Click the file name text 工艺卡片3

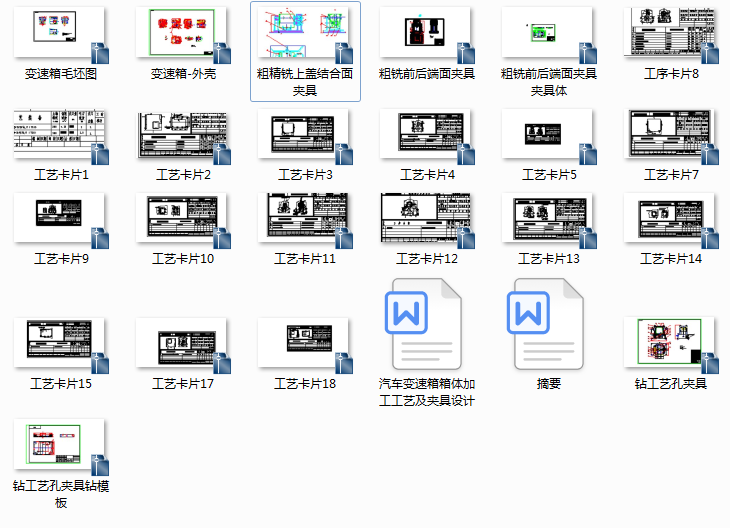(305, 175)
